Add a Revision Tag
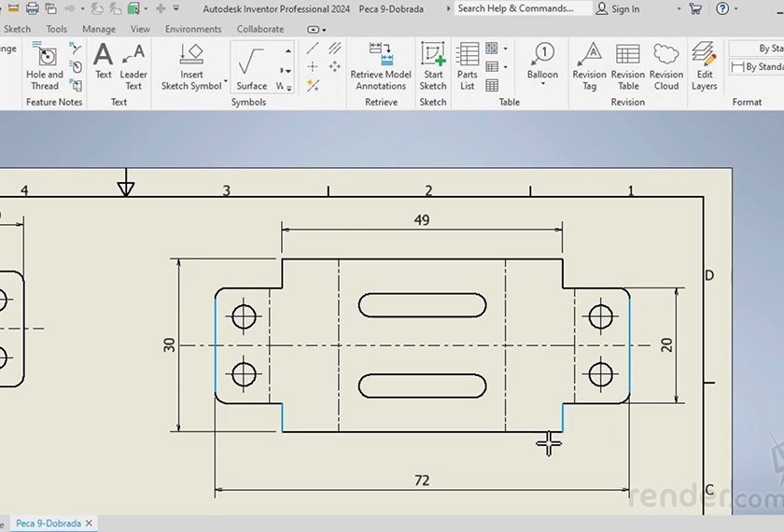The width and height of the screenshot is (784, 532). pyautogui.click(x=589, y=65)
